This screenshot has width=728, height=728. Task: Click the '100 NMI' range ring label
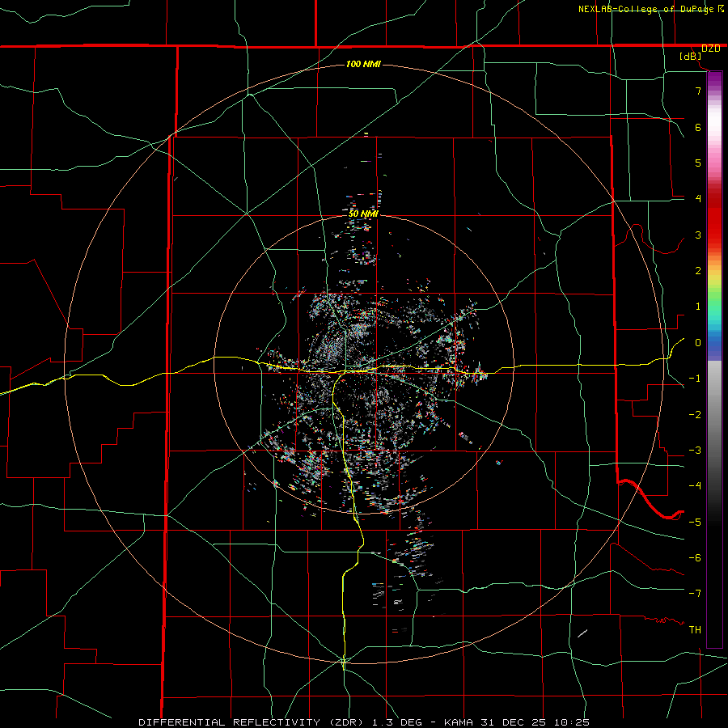coord(363,64)
